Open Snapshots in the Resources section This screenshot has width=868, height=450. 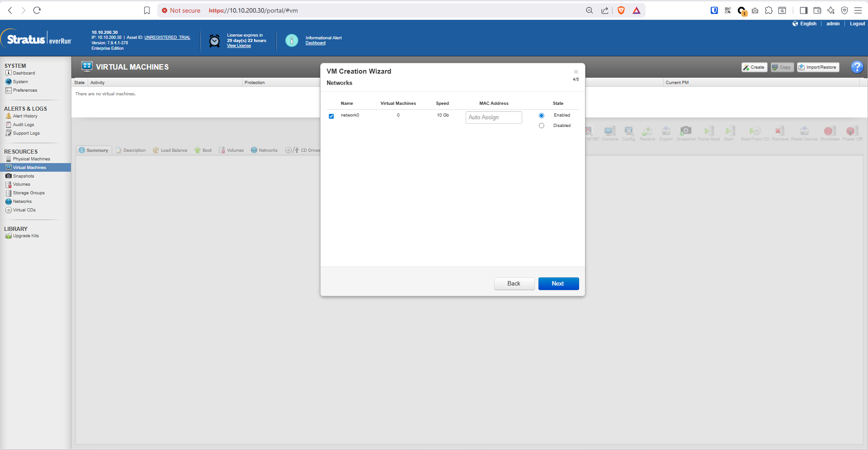[24, 176]
